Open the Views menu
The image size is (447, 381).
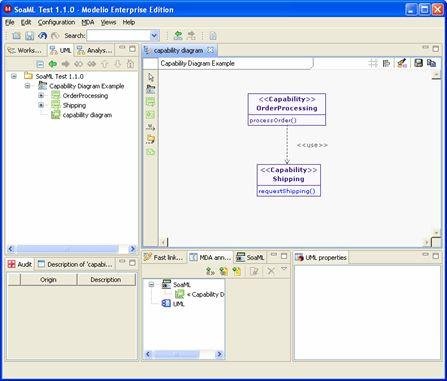pyautogui.click(x=108, y=22)
